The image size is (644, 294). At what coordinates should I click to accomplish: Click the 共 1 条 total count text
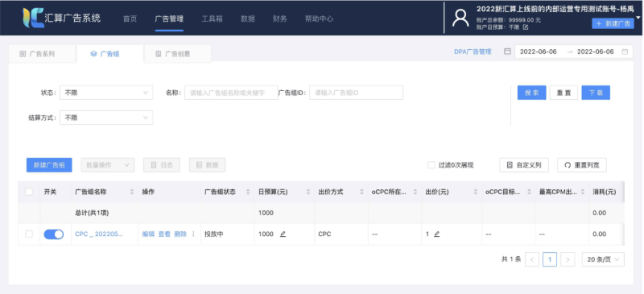[511, 259]
